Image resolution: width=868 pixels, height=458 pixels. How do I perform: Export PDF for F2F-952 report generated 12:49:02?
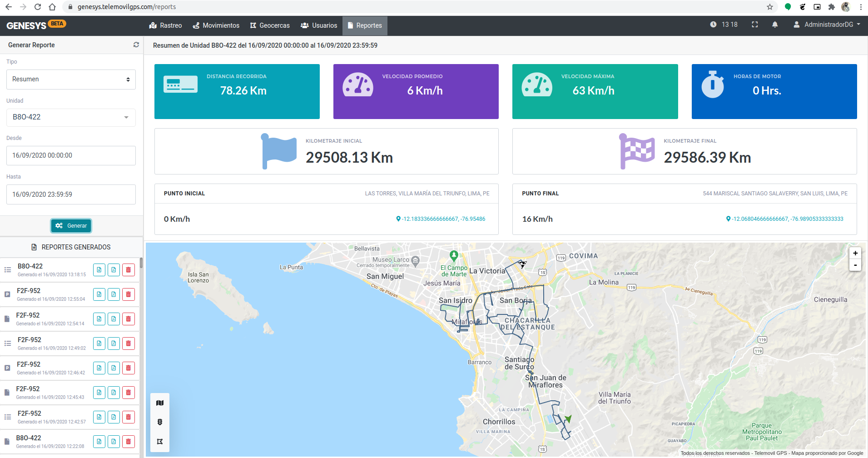click(114, 343)
